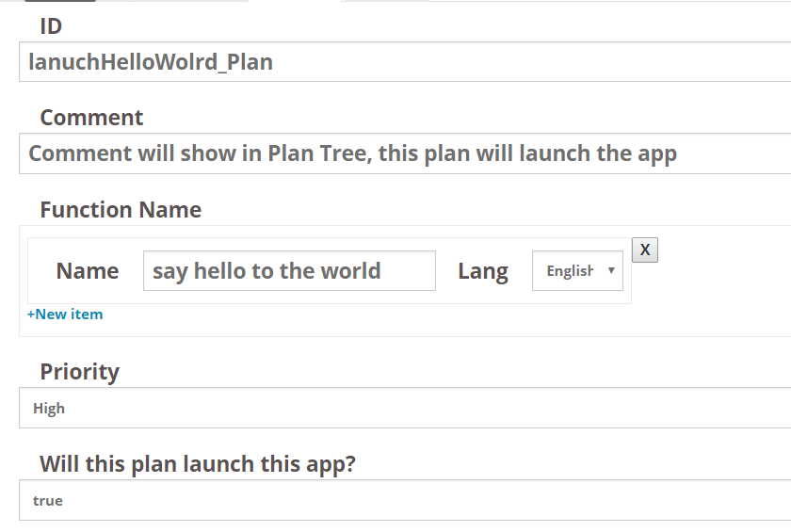Open the Lang dropdown showing English
The width and height of the screenshot is (791, 532).
[577, 271]
